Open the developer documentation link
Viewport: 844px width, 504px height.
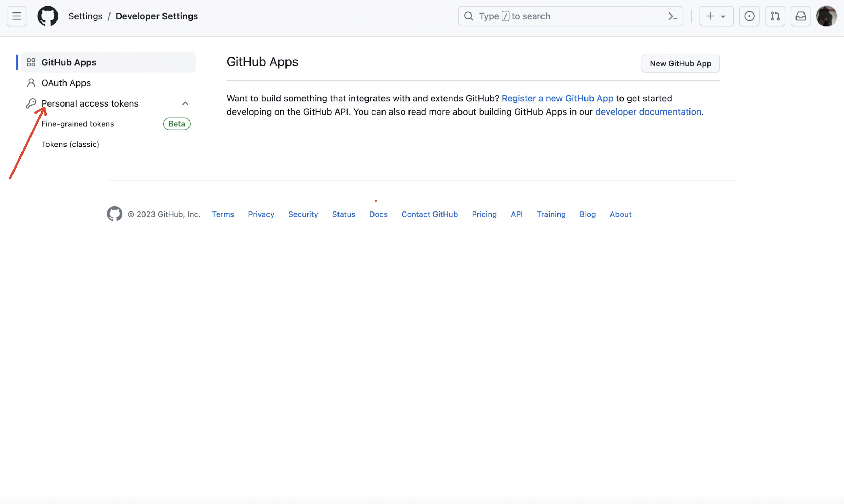(648, 112)
